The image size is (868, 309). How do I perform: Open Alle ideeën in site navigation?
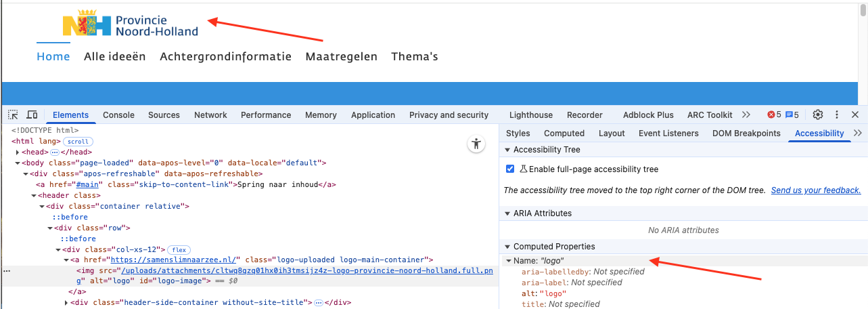(x=114, y=57)
